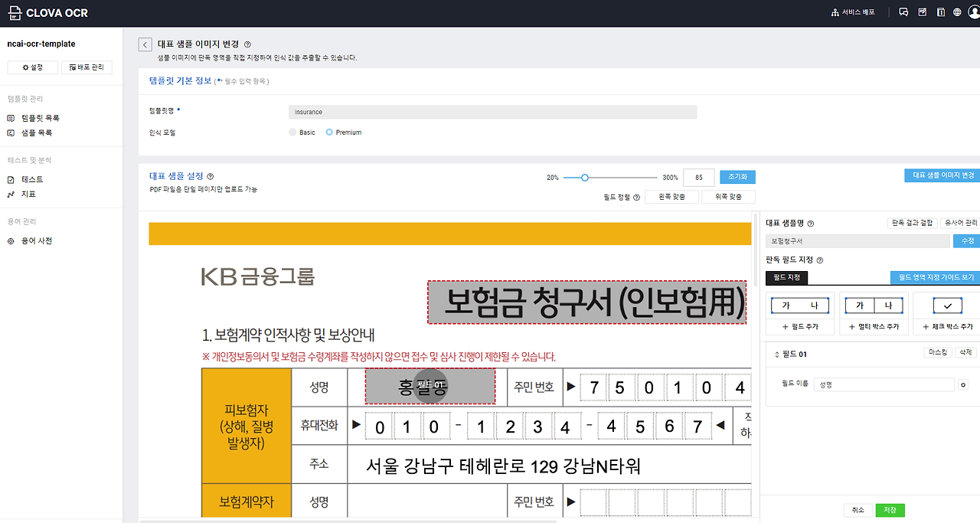Open the feedback chat icon in top bar
The width and height of the screenshot is (980, 523).
click(x=903, y=12)
